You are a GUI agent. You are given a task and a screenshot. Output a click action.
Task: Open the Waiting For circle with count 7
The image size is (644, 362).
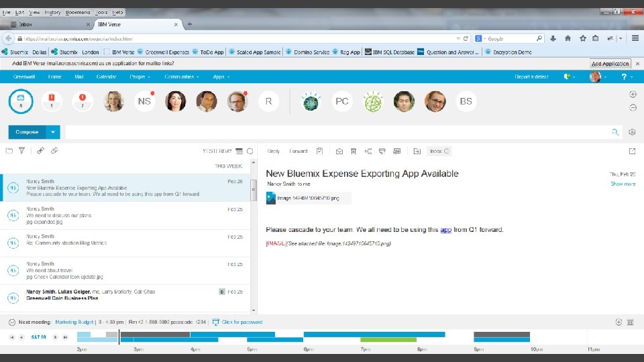point(82,101)
